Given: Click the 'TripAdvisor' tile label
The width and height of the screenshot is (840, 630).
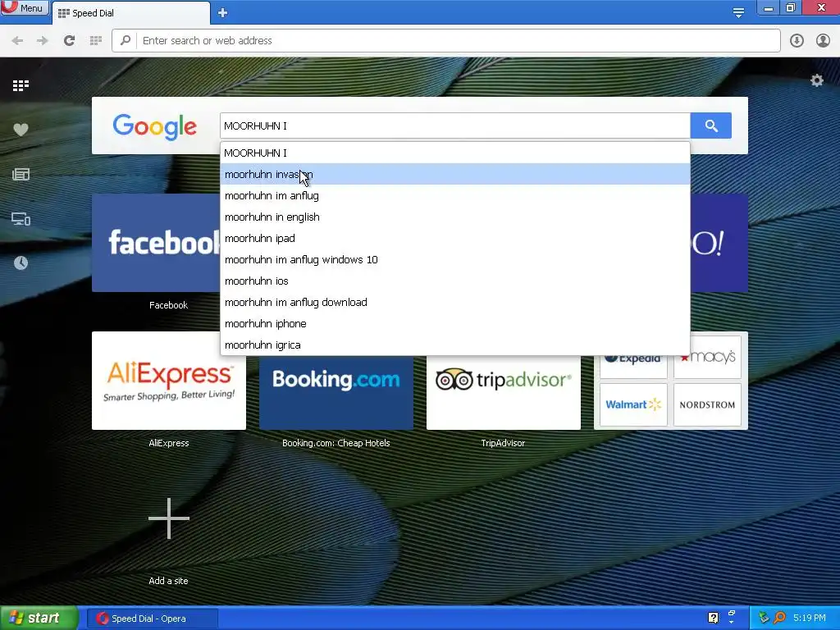Looking at the screenshot, I should (503, 443).
